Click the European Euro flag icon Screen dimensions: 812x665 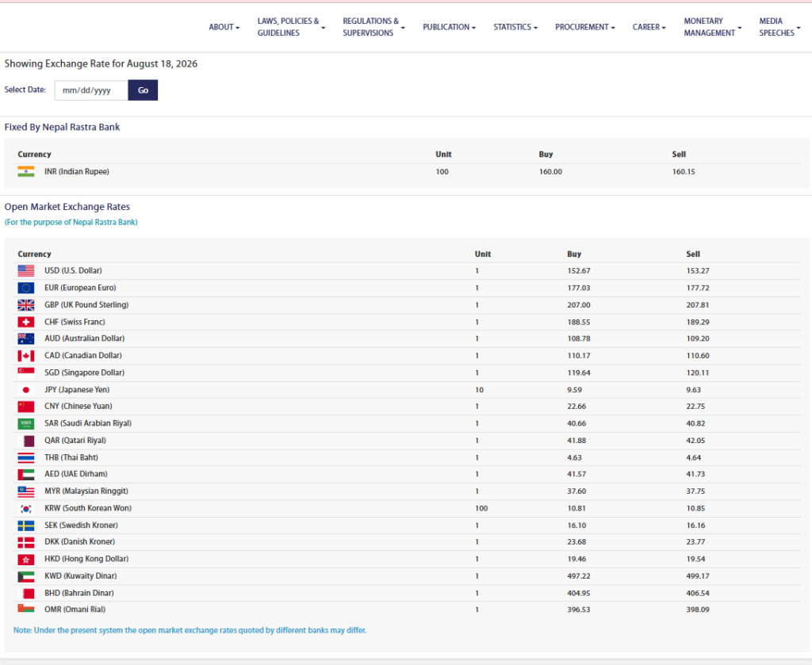(26, 288)
